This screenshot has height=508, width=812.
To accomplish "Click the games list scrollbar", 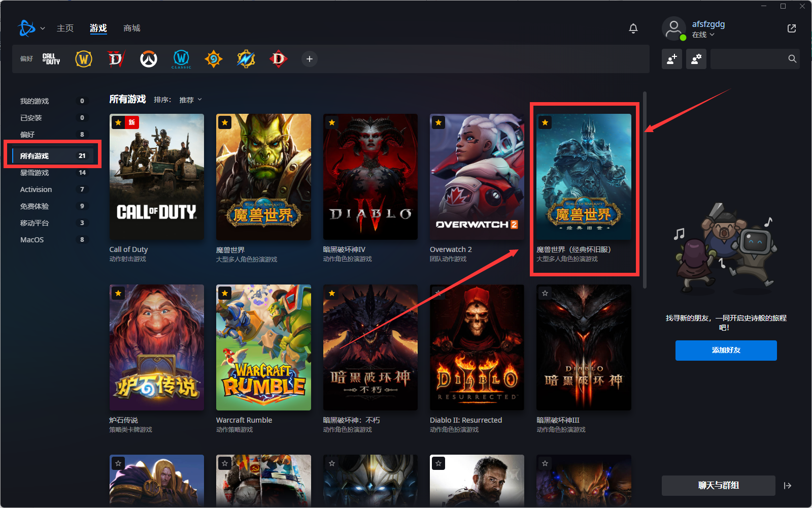I will point(645,190).
